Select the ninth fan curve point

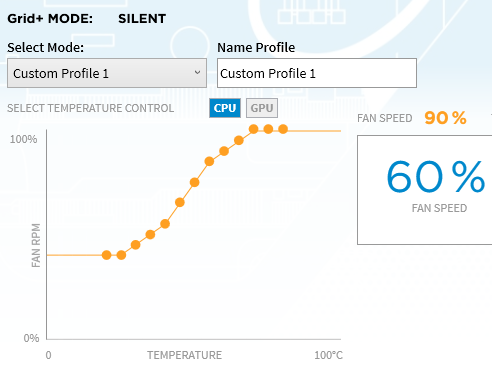[x=224, y=151]
